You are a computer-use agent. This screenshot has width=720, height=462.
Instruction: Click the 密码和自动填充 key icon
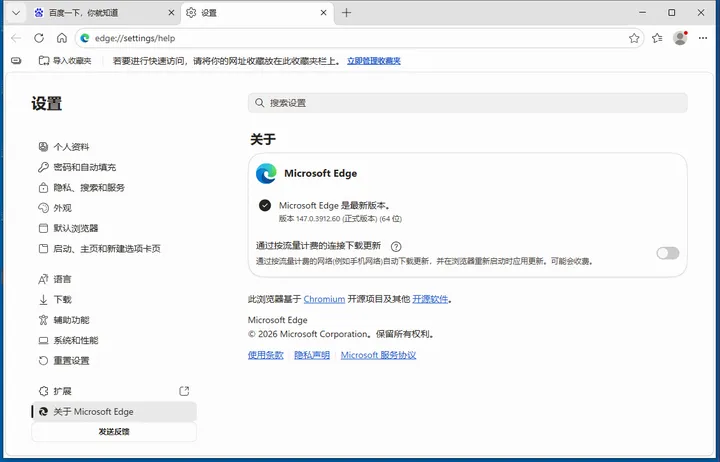pos(43,167)
